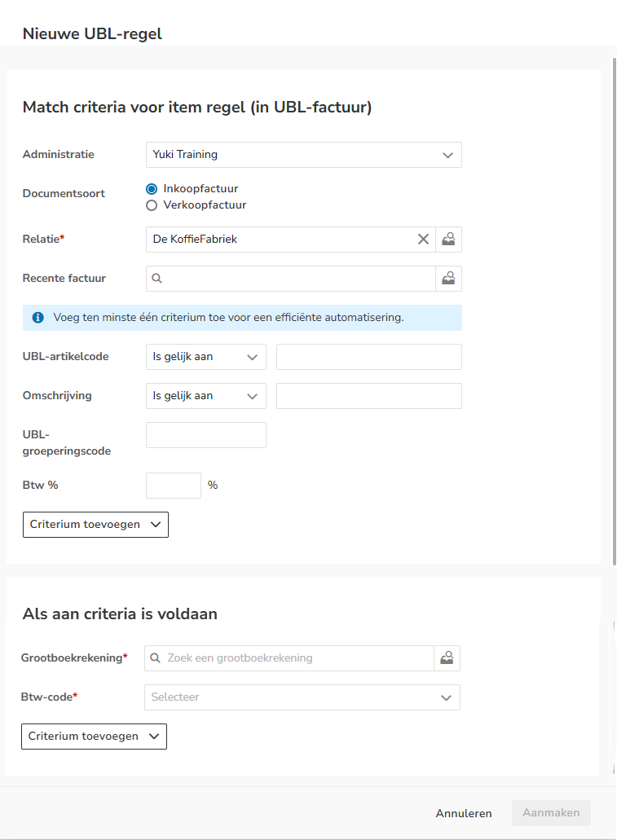Viewport: 617px width, 840px height.
Task: Click into the UBL-groeperingscode field
Action: pyautogui.click(x=205, y=435)
